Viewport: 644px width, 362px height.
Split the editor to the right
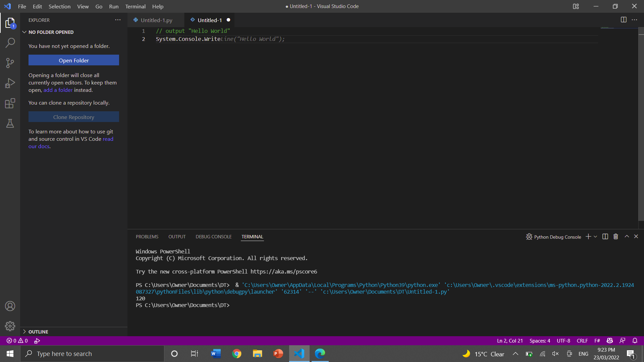tap(624, 20)
